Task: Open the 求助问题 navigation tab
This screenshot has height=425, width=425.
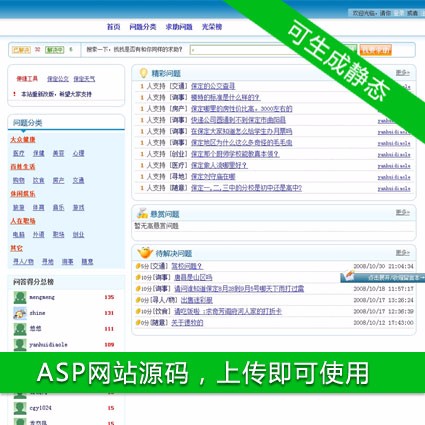Action: pyautogui.click(x=179, y=27)
